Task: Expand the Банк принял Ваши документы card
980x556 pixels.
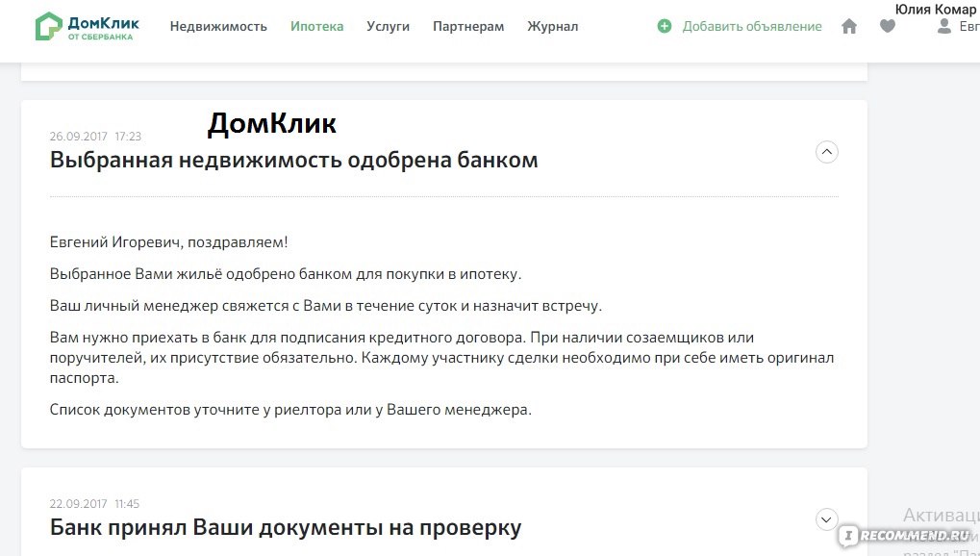Action: tap(827, 519)
